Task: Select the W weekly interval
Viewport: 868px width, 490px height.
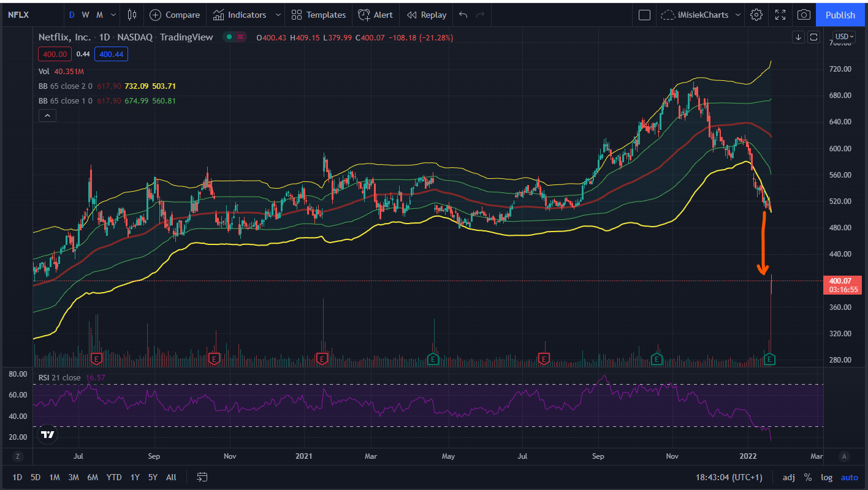Action: click(x=85, y=15)
